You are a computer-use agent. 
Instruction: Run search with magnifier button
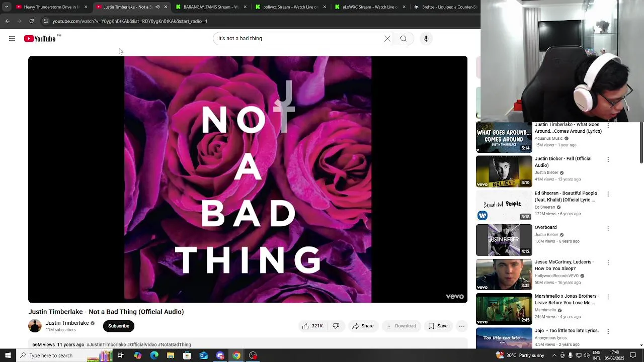[x=404, y=39]
